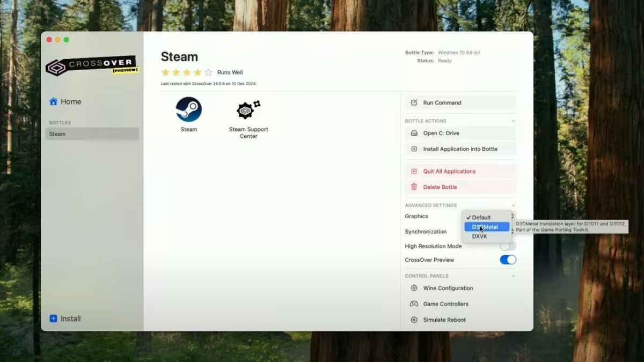Collapse the Advanced Settings section
Viewport: 644px width, 362px height.
[514, 205]
